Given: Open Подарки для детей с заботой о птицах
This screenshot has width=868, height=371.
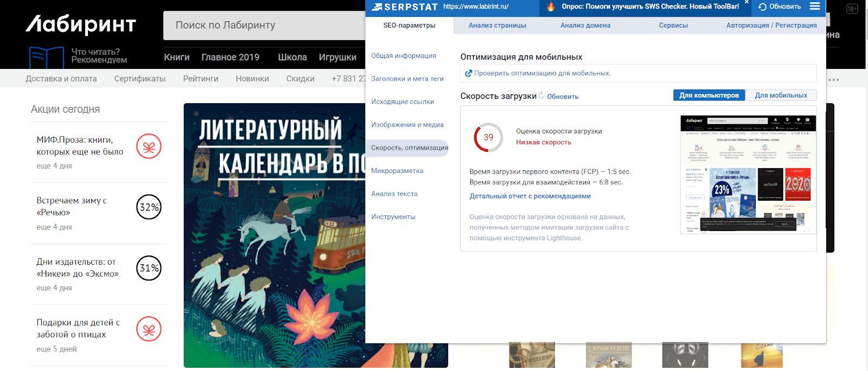Looking at the screenshot, I should [x=78, y=328].
